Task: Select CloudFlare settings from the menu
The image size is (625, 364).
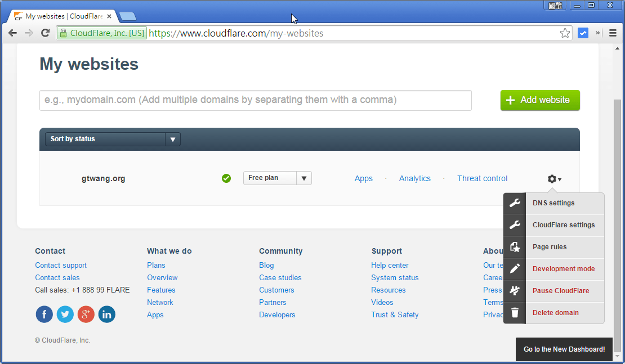Action: click(x=565, y=225)
